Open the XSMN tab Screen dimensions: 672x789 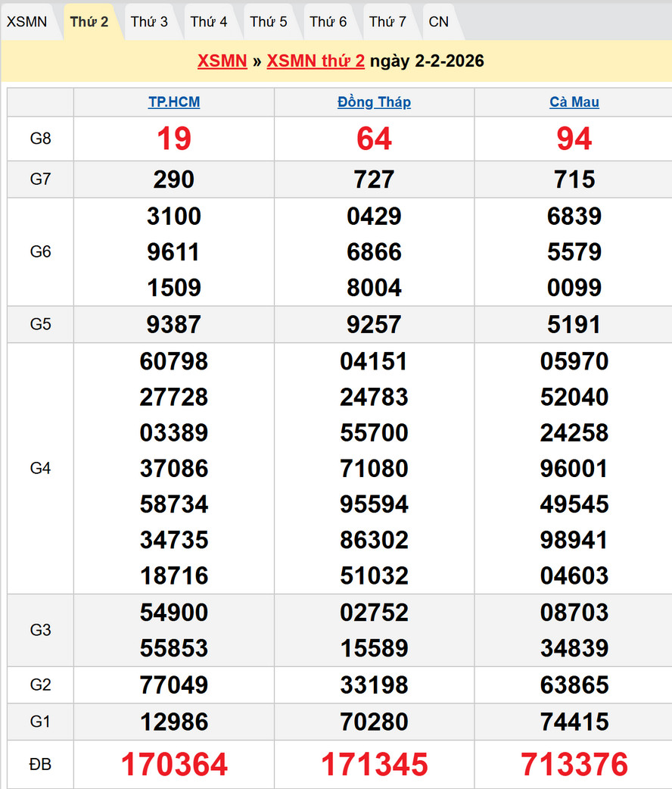click(26, 22)
